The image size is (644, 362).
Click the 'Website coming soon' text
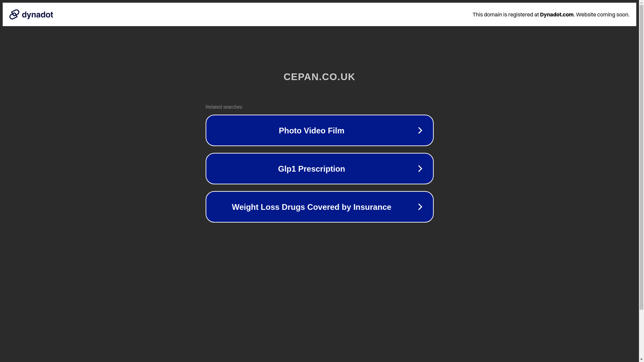(602, 14)
